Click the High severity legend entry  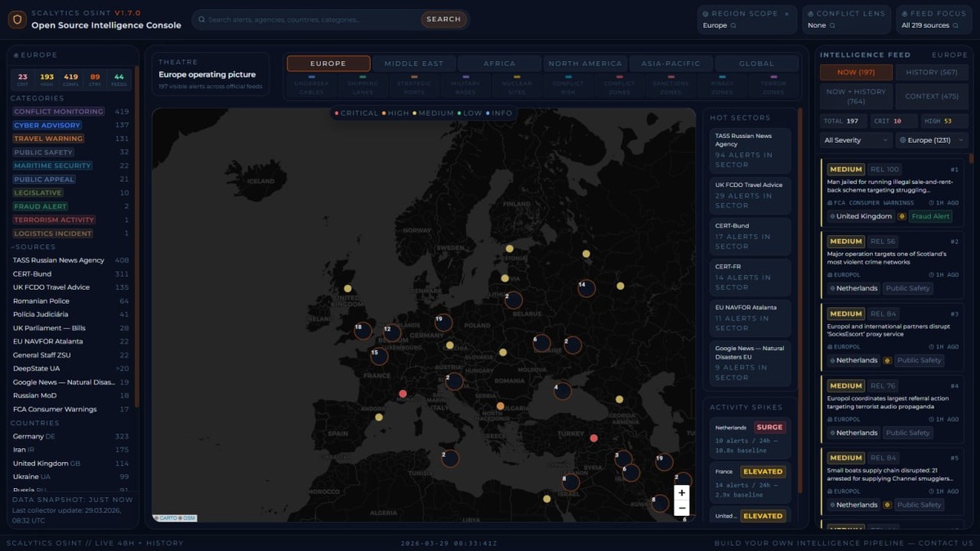(395, 113)
